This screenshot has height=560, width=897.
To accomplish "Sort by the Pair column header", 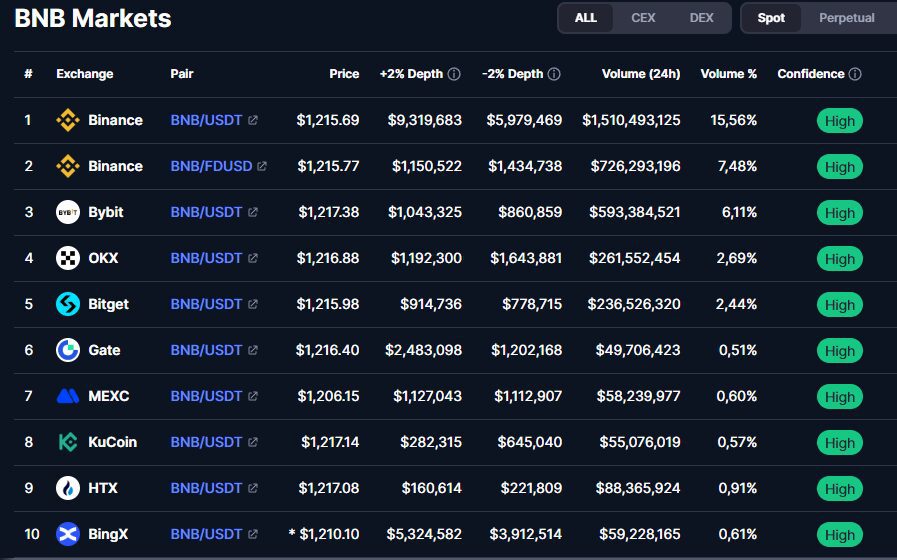I will (182, 74).
